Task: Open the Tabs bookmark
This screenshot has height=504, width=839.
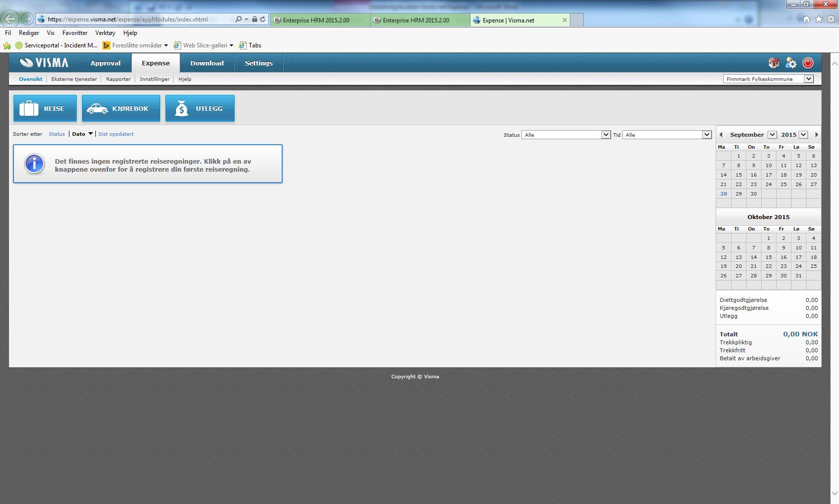Action: (x=250, y=45)
